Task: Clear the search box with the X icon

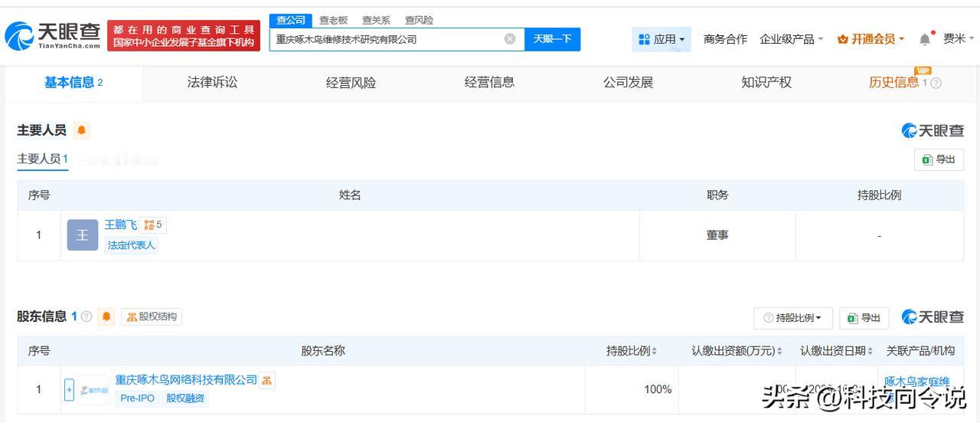Action: tap(510, 39)
